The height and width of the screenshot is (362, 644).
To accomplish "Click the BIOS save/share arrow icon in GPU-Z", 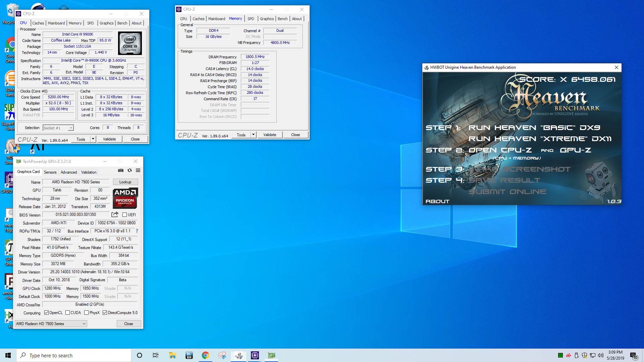I will 115,215.
